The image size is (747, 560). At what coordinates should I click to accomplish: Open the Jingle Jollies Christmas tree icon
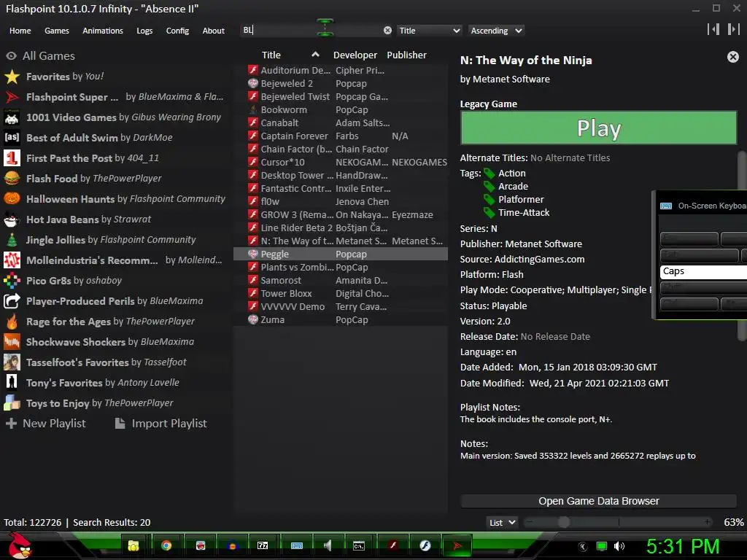[12, 239]
